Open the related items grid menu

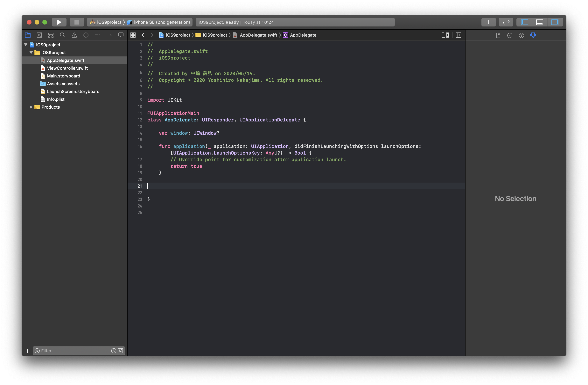133,35
